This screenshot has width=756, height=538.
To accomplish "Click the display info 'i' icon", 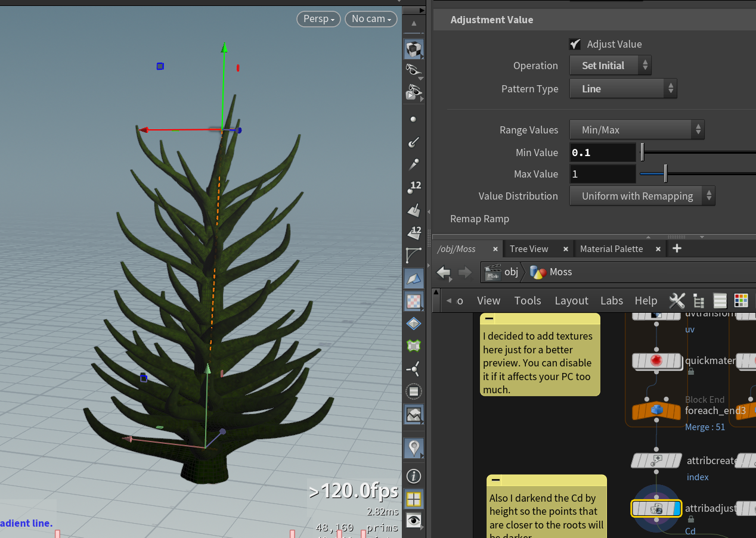I will coord(413,476).
